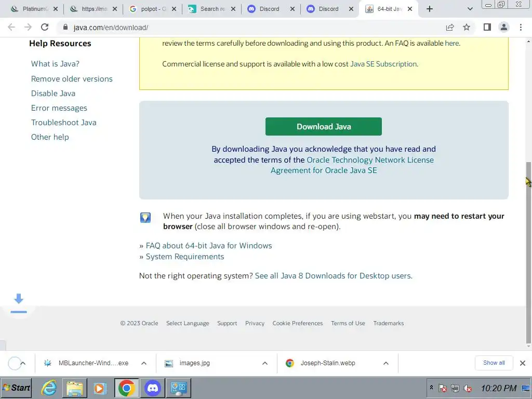532x399 pixels.
Task: Open File Explorer folder in taskbar
Action: pyautogui.click(x=74, y=388)
